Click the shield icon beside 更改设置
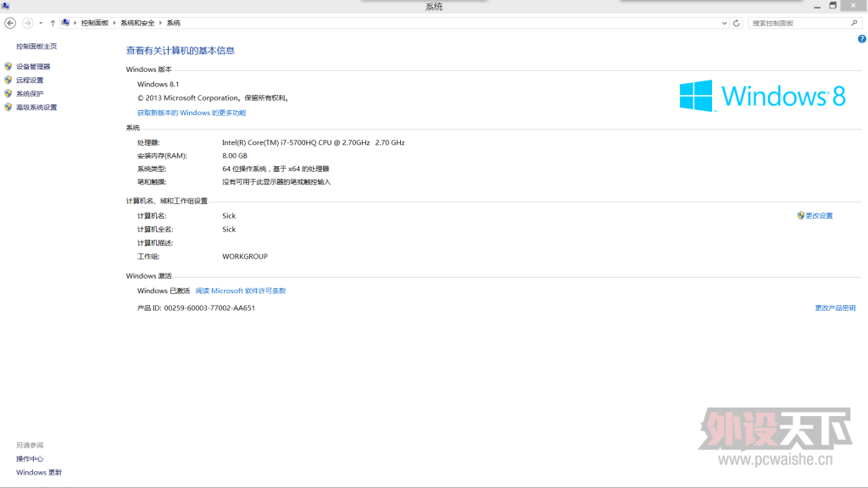The image size is (868, 488). point(800,216)
